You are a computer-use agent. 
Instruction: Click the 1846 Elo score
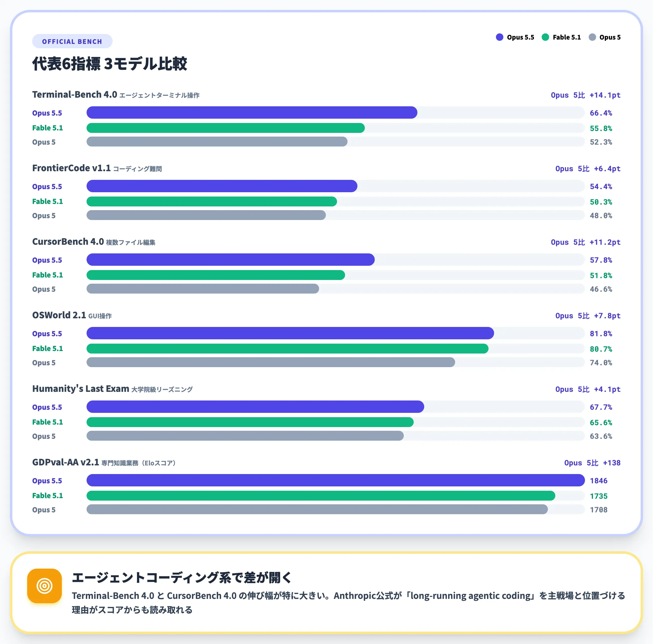coord(599,481)
